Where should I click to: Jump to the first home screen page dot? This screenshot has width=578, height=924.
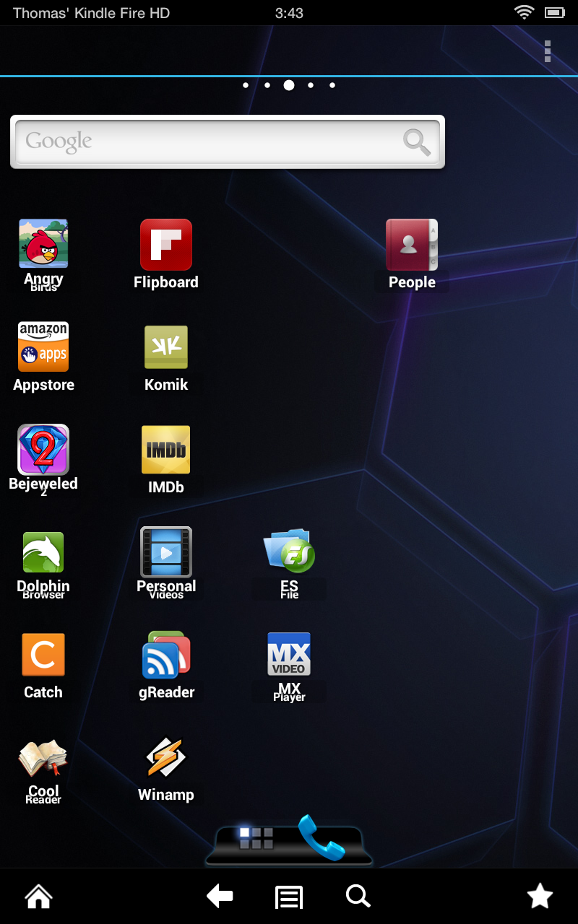pos(246,85)
